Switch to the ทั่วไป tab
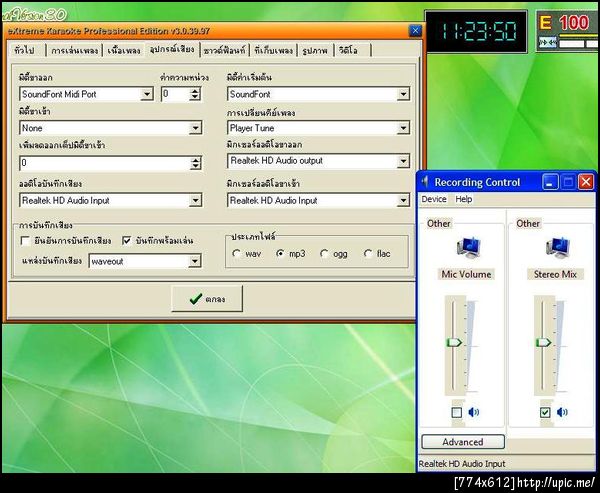This screenshot has height=493, width=600. (x=24, y=50)
